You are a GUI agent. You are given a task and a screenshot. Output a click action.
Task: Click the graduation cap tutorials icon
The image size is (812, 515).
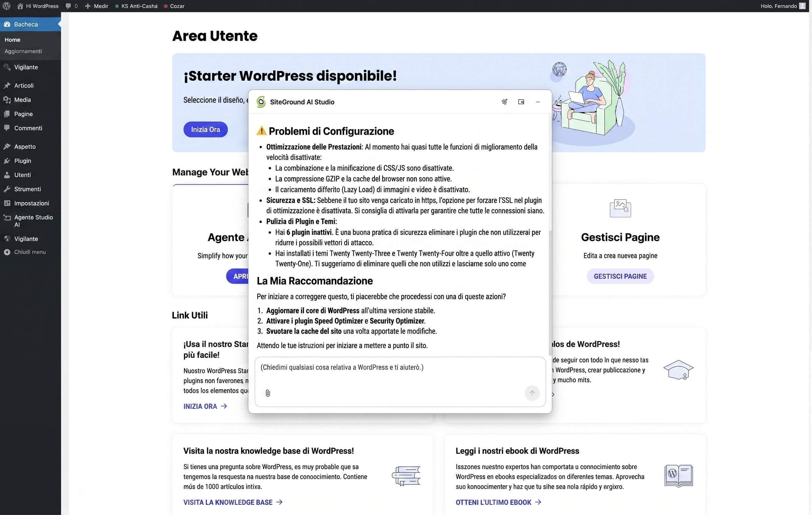point(678,370)
